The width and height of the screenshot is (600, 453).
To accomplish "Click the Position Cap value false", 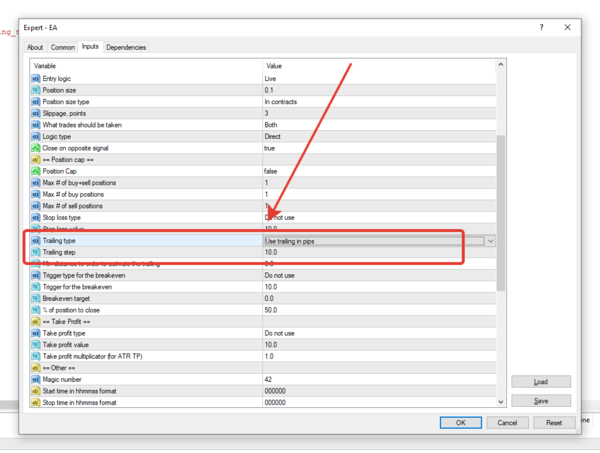I will 271,171.
